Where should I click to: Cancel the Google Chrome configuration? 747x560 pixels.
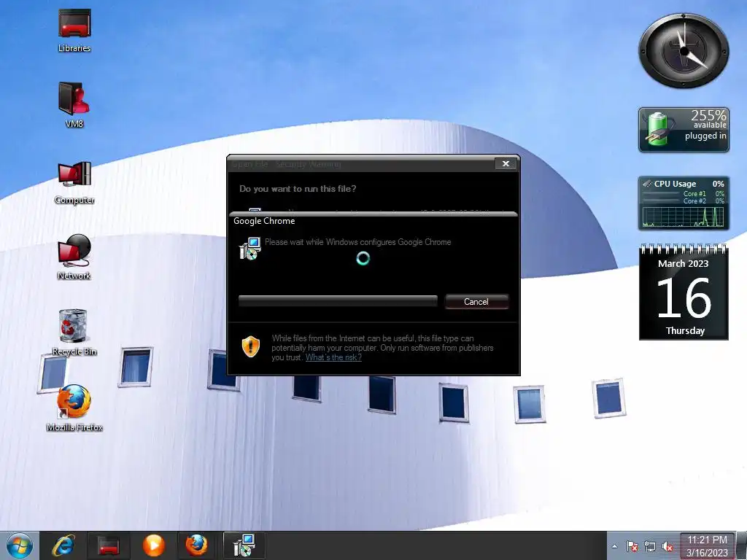476,301
